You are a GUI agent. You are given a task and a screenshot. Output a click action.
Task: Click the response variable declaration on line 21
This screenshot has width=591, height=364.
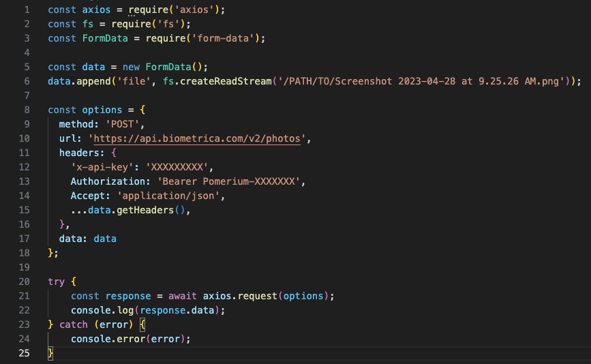tap(128, 296)
